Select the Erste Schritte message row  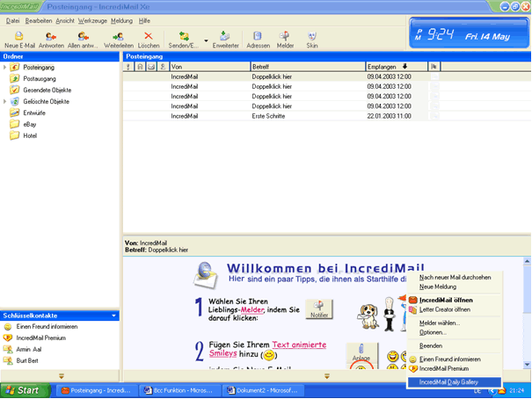[x=327, y=116]
